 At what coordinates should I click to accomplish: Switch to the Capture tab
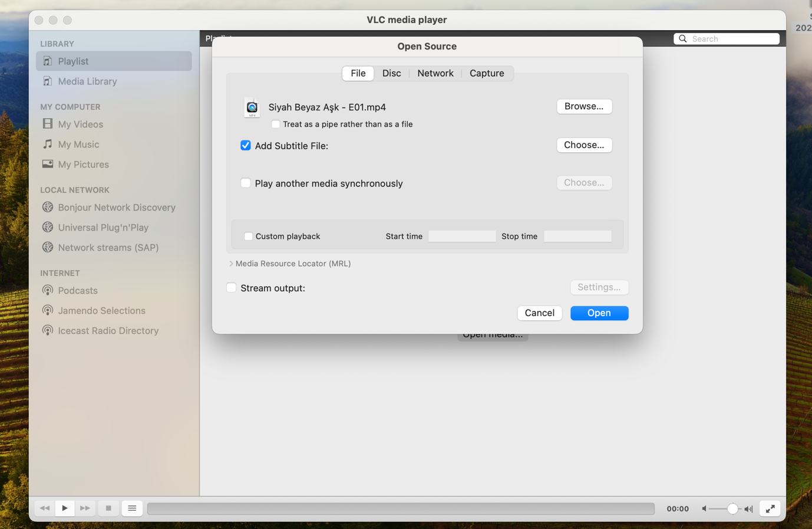click(x=487, y=73)
